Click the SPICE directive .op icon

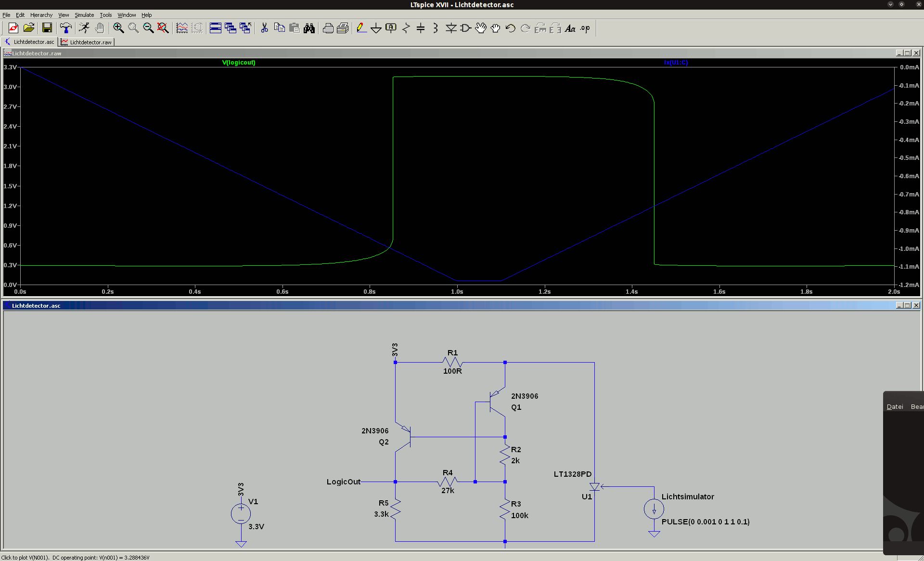pos(585,28)
